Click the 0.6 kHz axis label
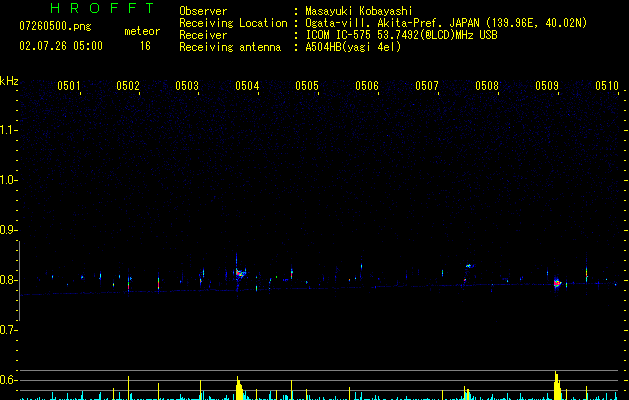The image size is (629, 400). (x=8, y=380)
